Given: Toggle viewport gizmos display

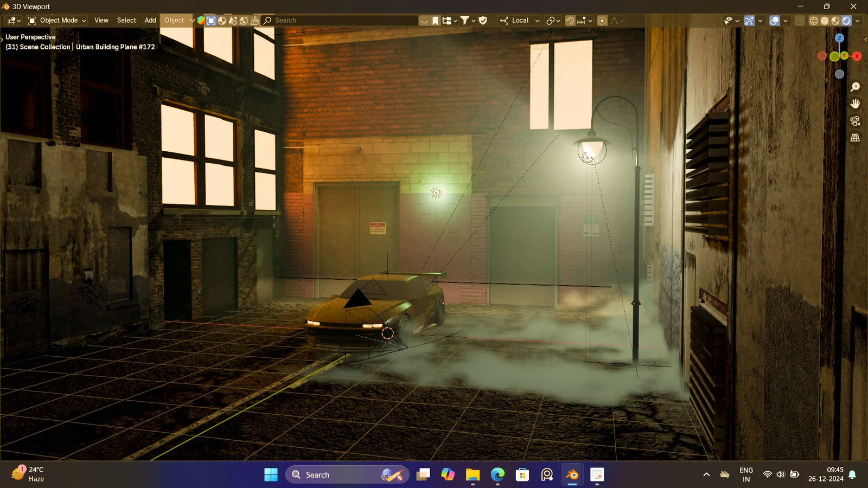Looking at the screenshot, I should [x=749, y=21].
